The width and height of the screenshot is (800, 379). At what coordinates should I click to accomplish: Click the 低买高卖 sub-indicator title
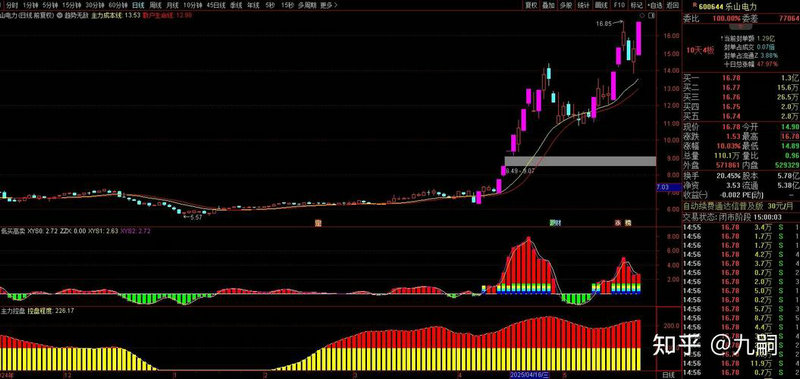coord(12,231)
